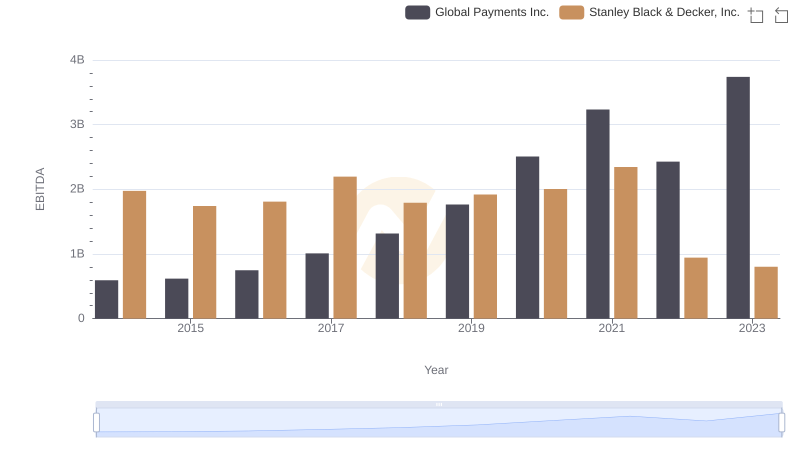The height and width of the screenshot is (461, 800).
Task: Click the 2023 x-axis label
Action: point(752,328)
